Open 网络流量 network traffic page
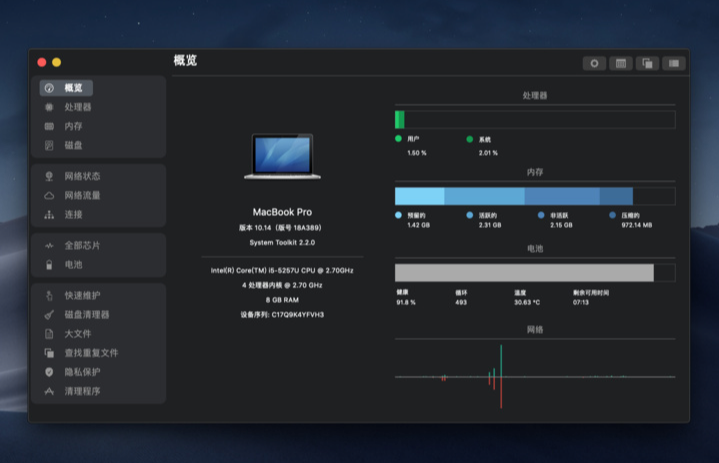Image resolution: width=719 pixels, height=463 pixels. click(82, 195)
